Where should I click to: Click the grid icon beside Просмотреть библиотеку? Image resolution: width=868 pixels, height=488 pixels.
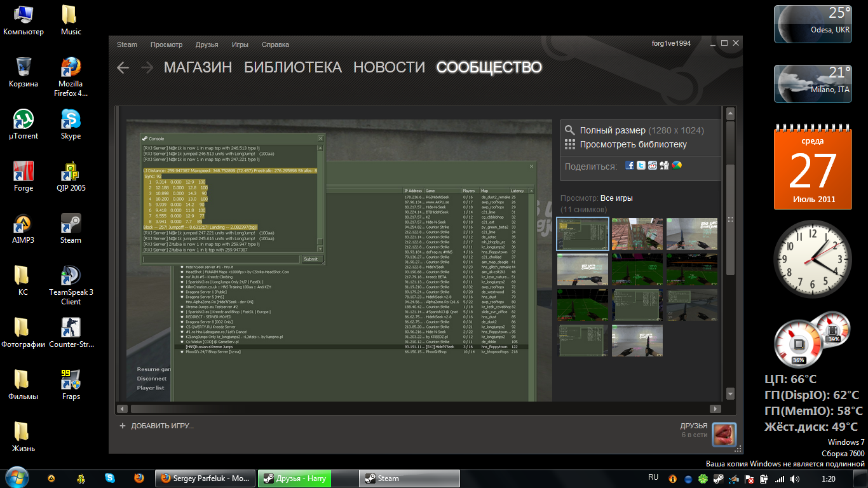coord(570,144)
